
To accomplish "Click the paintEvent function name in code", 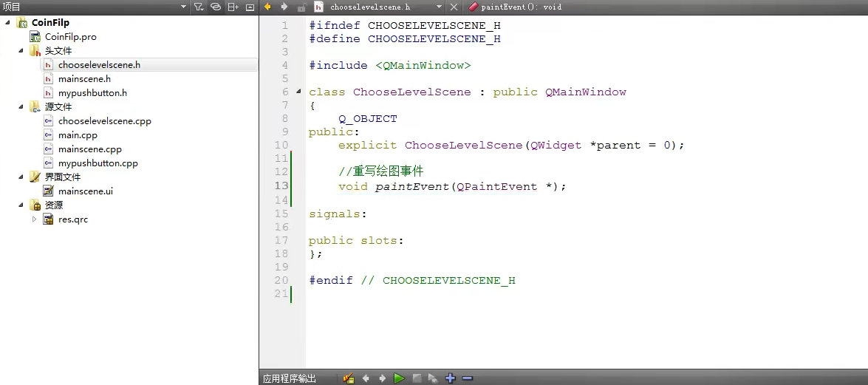I will (x=412, y=187).
